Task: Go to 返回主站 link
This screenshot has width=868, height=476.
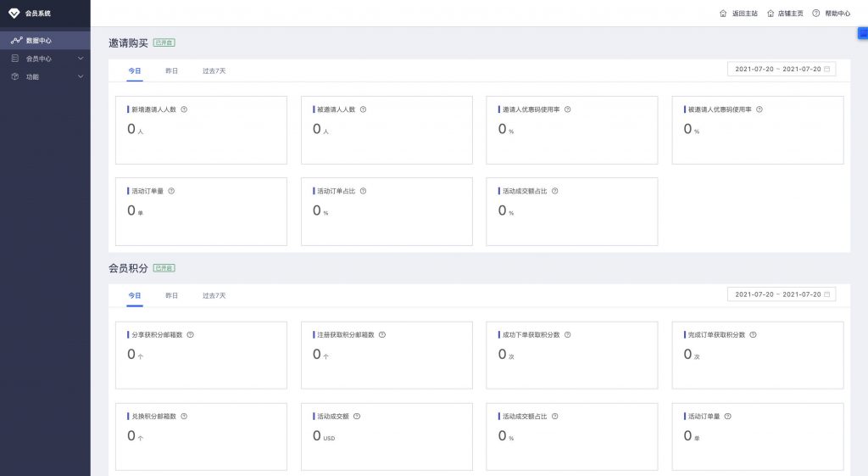Action: pyautogui.click(x=738, y=14)
